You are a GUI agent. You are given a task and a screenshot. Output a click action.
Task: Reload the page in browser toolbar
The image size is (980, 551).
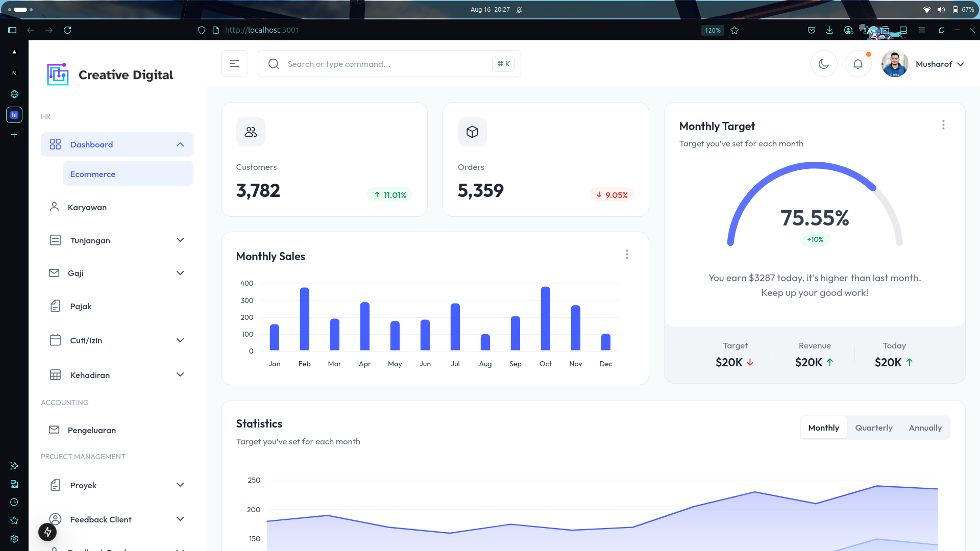tap(67, 30)
